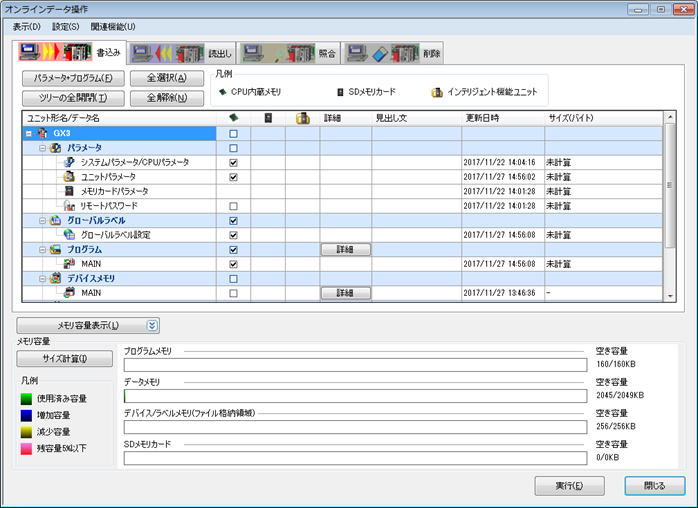Uncheck the program MAIN checkbox
Screen dimensions: 698x508
[x=233, y=264]
